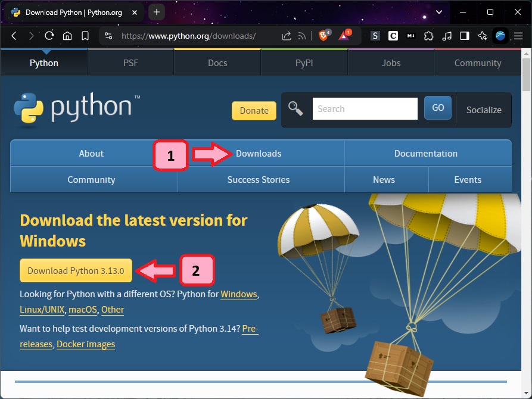Open the extensions puzzle piece icon
This screenshot has width=532, height=399.
point(429,36)
